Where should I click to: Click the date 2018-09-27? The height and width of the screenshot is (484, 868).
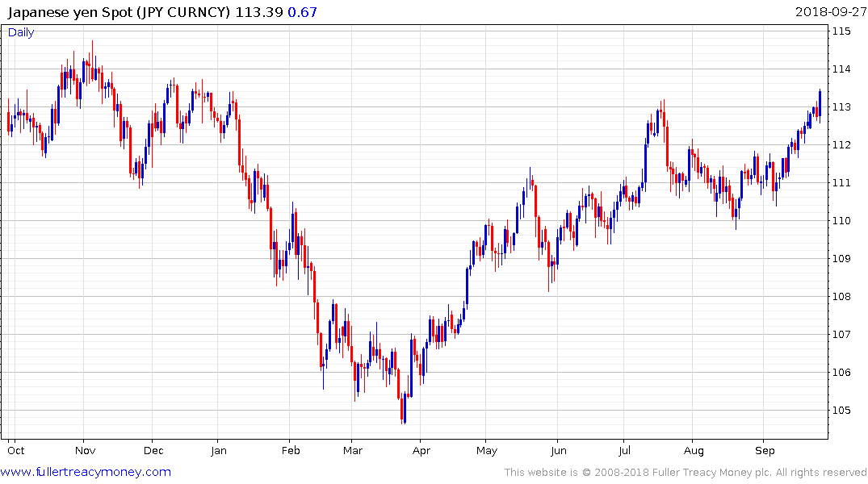pos(830,12)
